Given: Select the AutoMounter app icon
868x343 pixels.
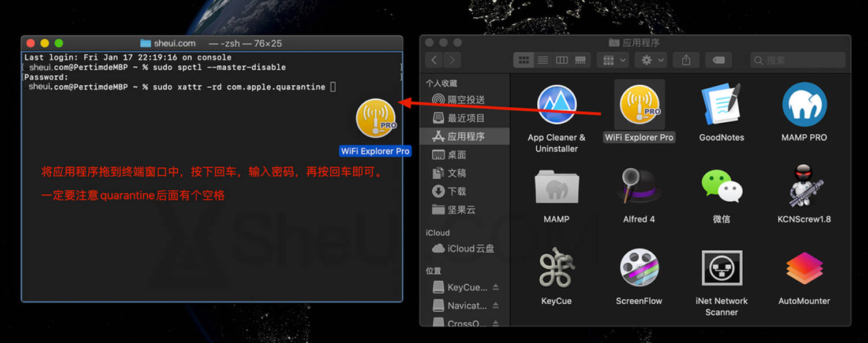Looking at the screenshot, I should point(804,269).
